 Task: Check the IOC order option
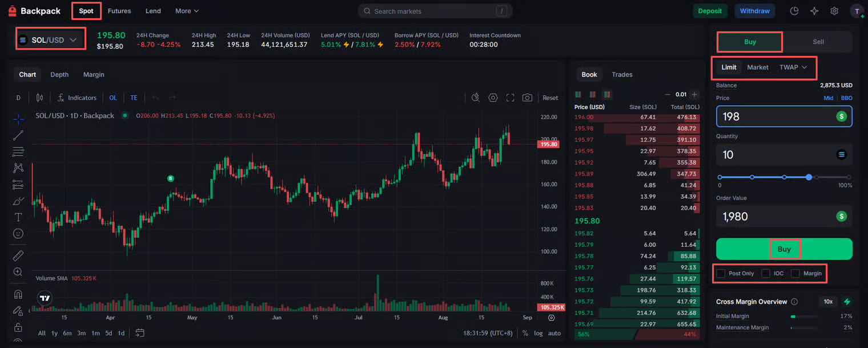(x=766, y=273)
